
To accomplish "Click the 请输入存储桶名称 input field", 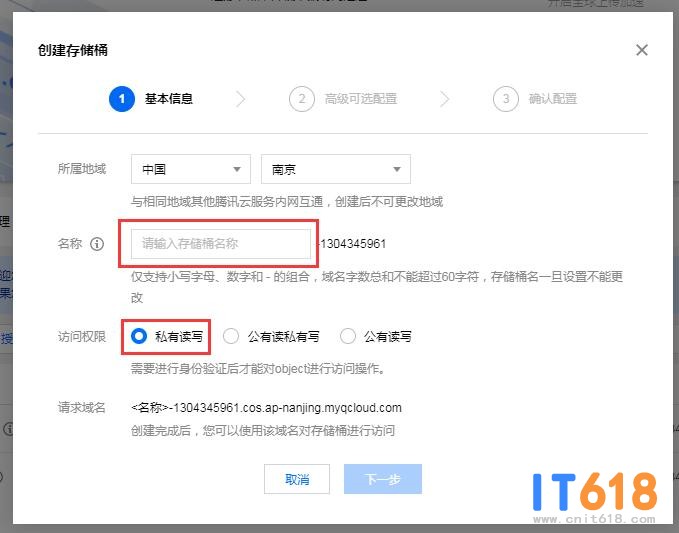I will click(221, 244).
